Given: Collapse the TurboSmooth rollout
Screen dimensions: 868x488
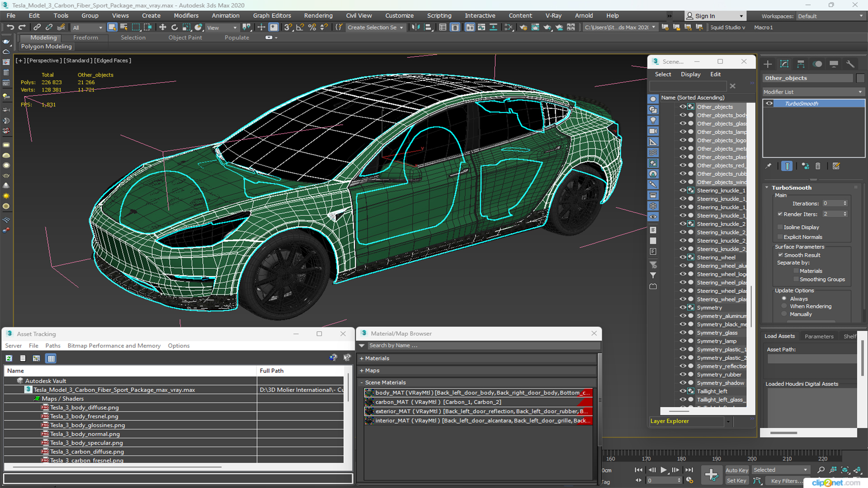Looking at the screenshot, I should pyautogui.click(x=767, y=188).
